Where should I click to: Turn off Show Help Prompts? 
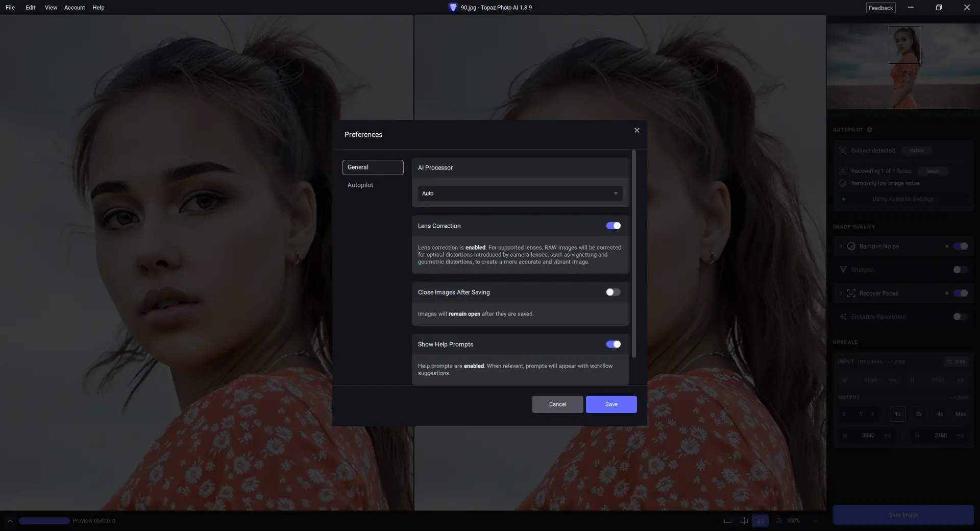click(x=614, y=344)
